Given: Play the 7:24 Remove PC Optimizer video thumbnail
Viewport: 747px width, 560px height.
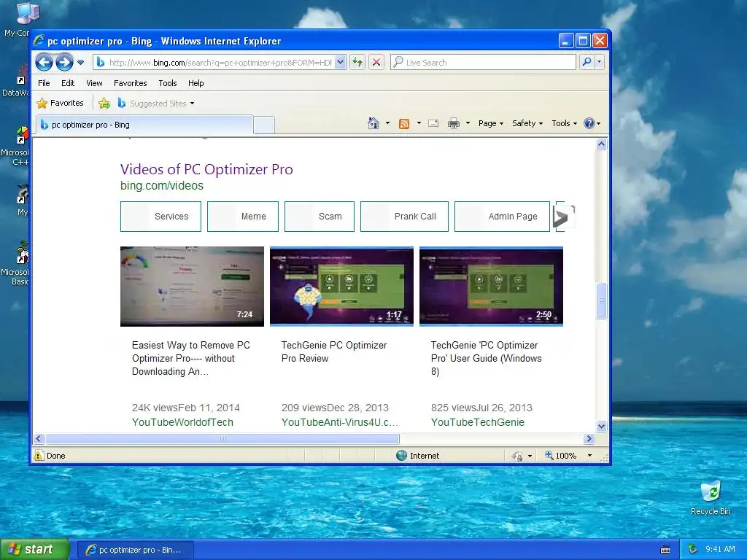Looking at the screenshot, I should tap(192, 286).
